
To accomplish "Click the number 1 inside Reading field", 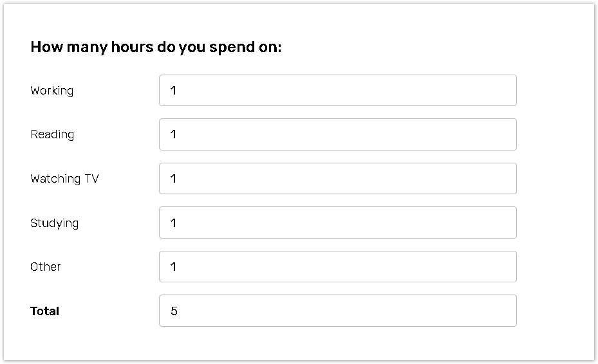I will click(174, 134).
